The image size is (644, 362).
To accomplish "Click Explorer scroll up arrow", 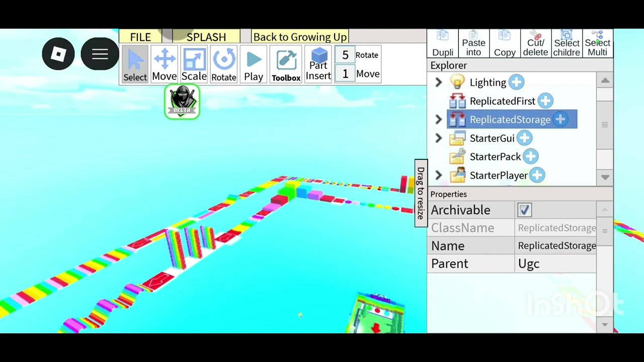I will click(x=605, y=80).
